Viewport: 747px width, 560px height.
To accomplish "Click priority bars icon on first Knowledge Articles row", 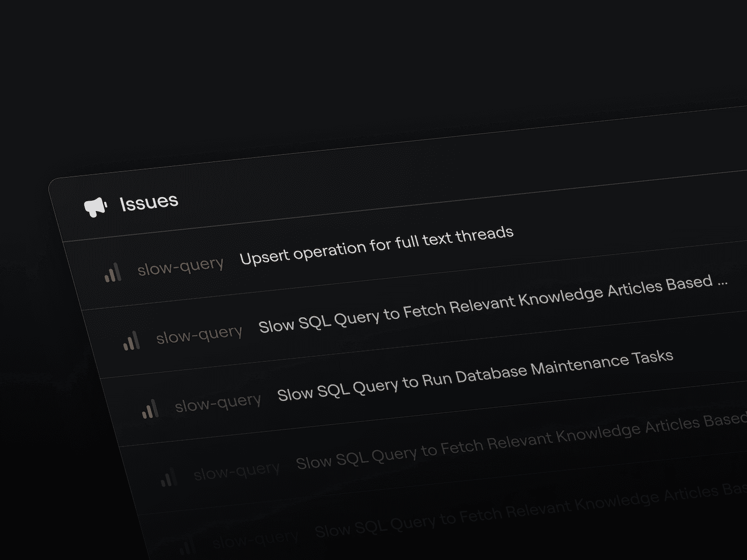I will [x=131, y=341].
